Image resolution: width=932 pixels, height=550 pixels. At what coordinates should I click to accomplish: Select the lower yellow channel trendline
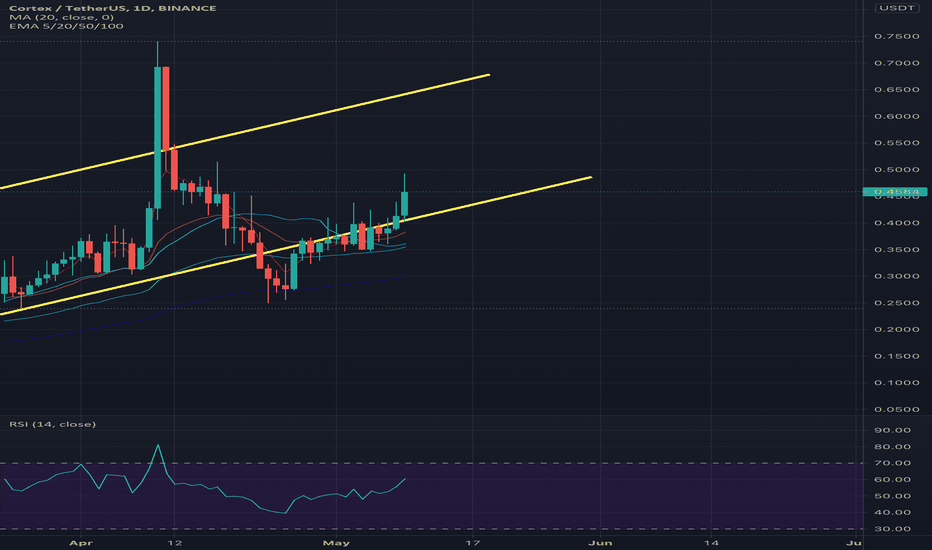pyautogui.click(x=296, y=246)
